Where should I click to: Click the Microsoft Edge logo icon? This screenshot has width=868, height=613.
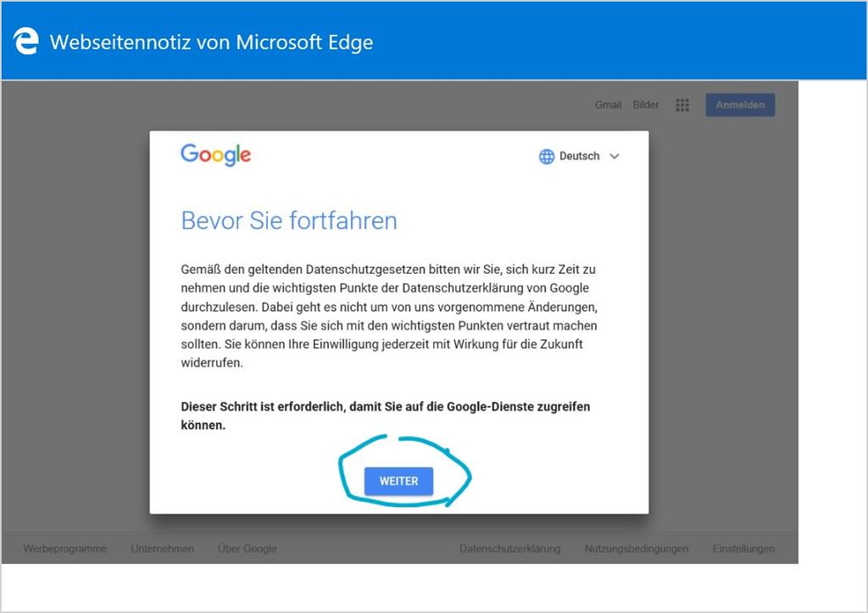[x=26, y=41]
